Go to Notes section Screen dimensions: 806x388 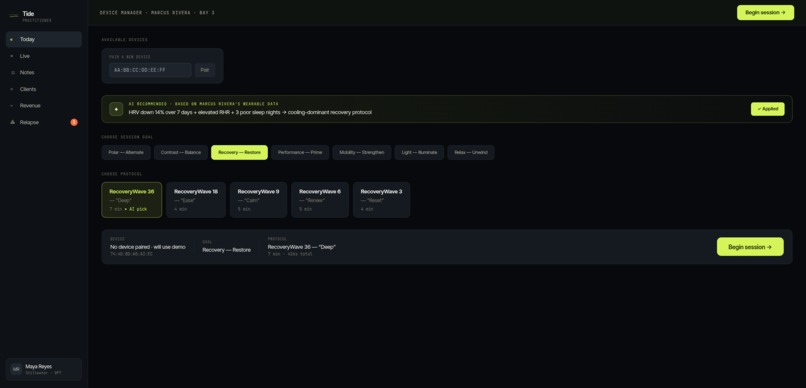pyautogui.click(x=44, y=72)
